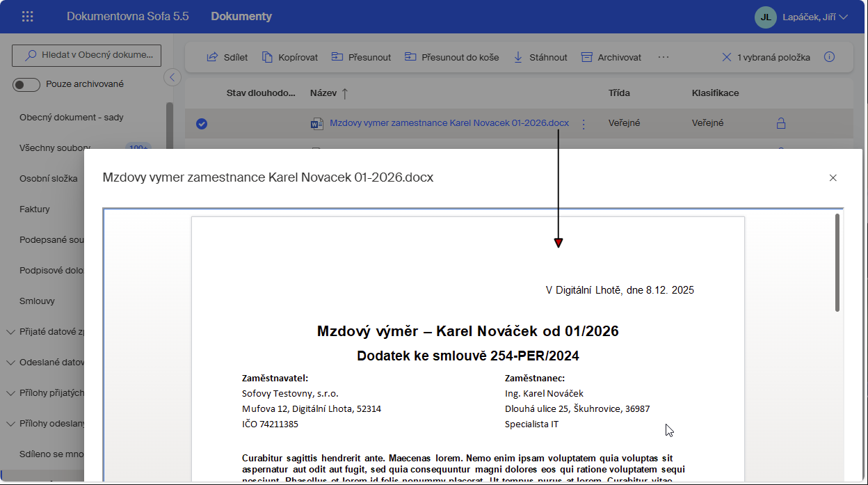Click the preview dialog title filename
This screenshot has height=485, width=868.
coord(268,177)
